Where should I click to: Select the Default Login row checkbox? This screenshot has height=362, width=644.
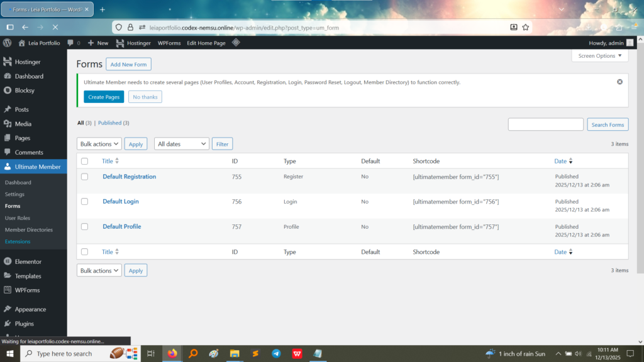[85, 202]
